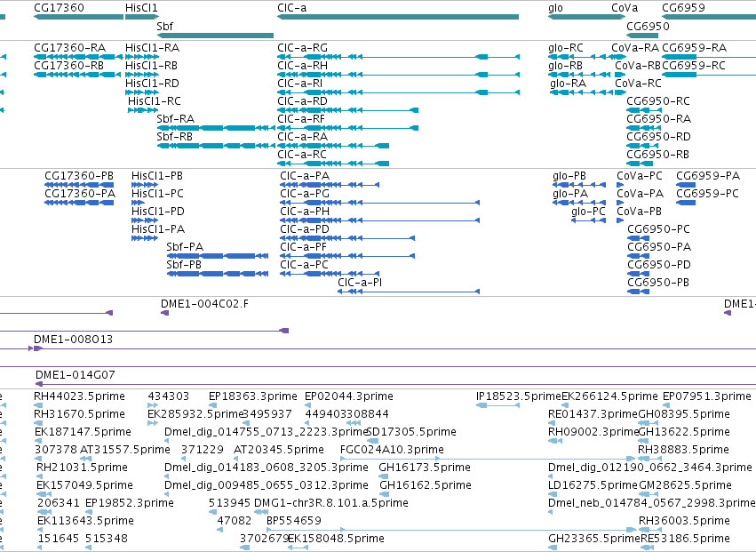Select protein ClC-a-PH
The height and width of the screenshot is (552, 756).
click(x=305, y=212)
